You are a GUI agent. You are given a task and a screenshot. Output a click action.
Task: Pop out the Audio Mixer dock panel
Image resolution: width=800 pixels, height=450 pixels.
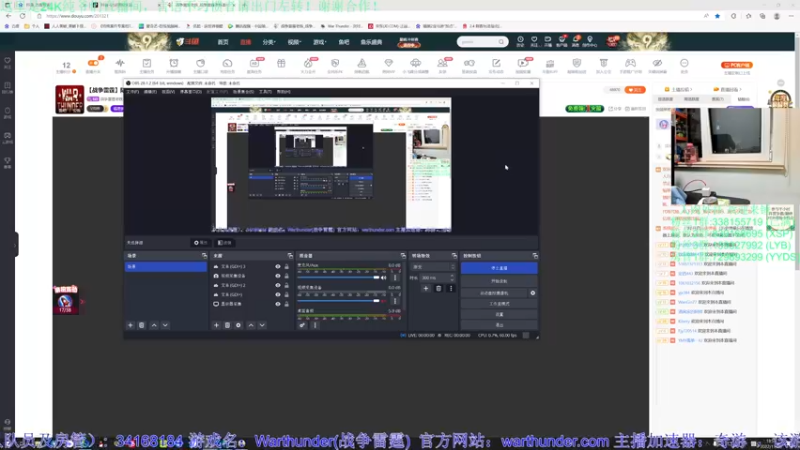click(x=403, y=256)
